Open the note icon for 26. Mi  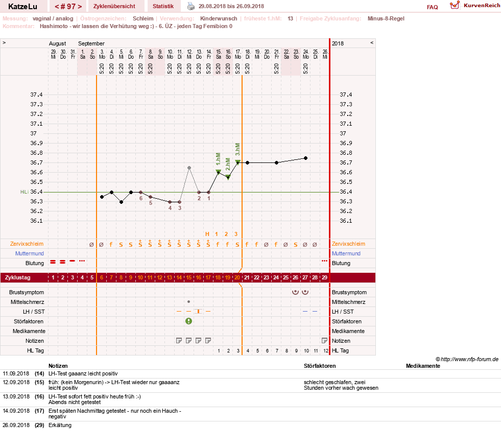coord(324,341)
